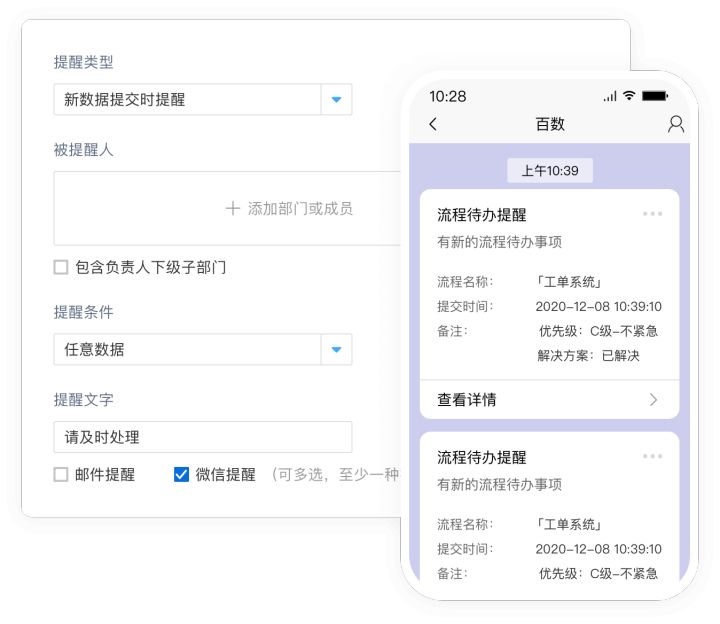This screenshot has width=720, height=624.
Task: Tap the chevron beside 查看详情
Action: click(x=654, y=400)
